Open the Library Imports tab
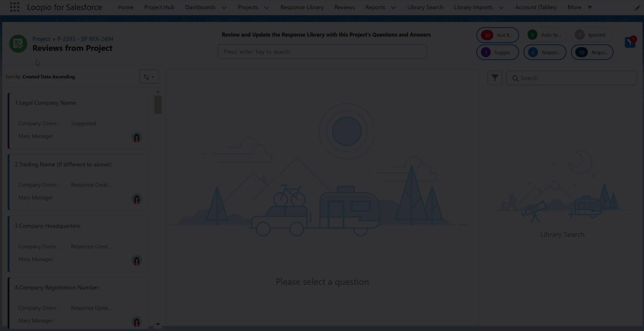The width and height of the screenshot is (644, 331). click(473, 7)
